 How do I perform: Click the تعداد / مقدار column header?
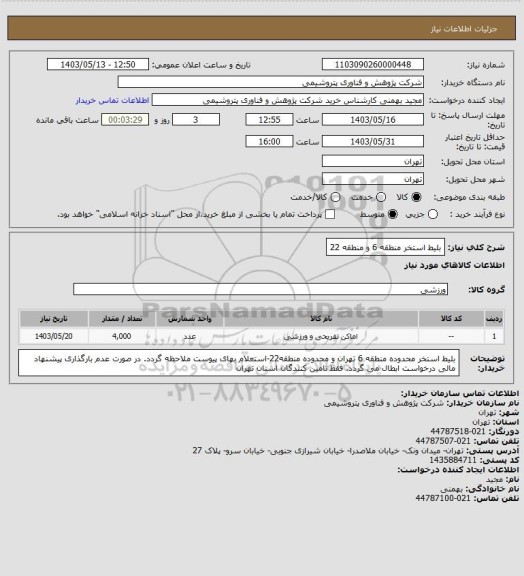(x=122, y=318)
